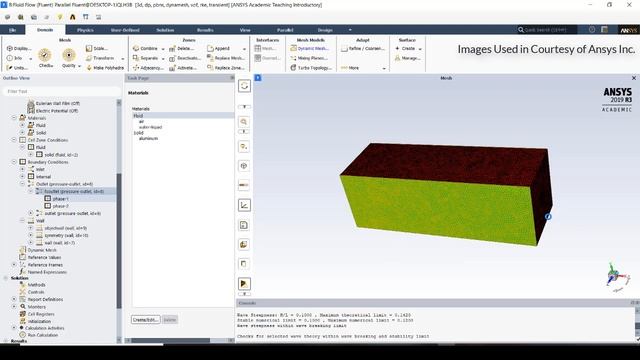Click the play arrow icon in graphics toolbar
Screen dimensions: 640x360
pos(244,283)
